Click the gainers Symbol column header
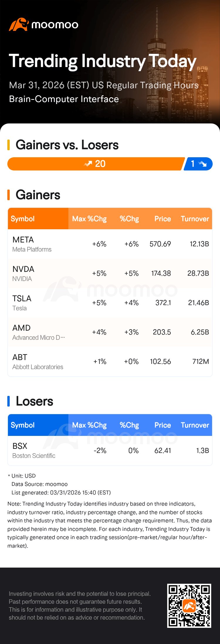The image size is (220, 644). click(23, 219)
